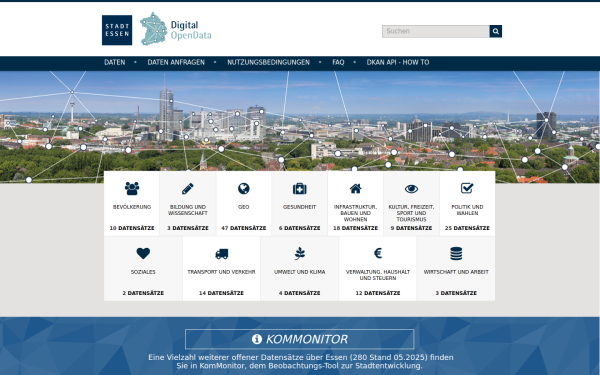This screenshot has width=600, height=375.
Task: Click the KomMonitor button
Action: tap(300, 339)
